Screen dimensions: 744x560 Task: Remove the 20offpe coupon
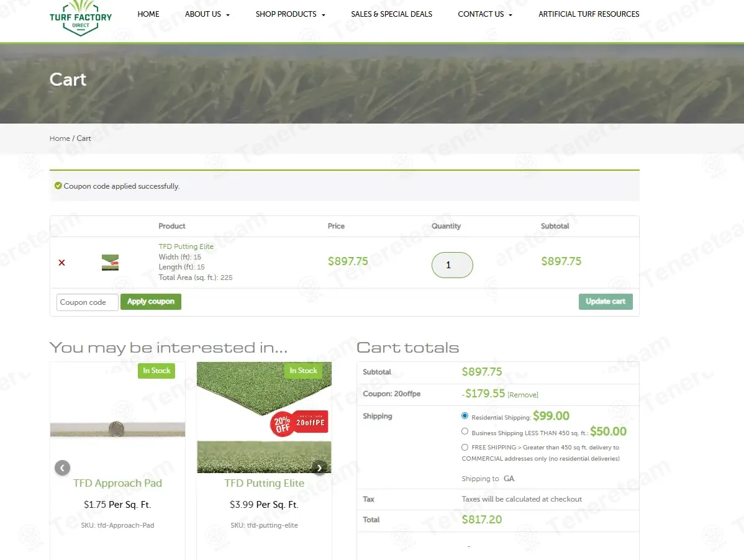point(523,395)
